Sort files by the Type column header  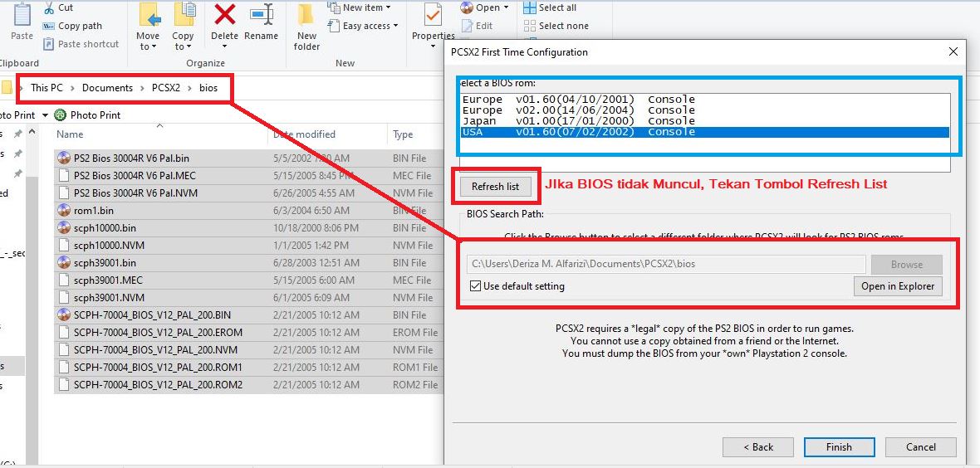tap(403, 134)
